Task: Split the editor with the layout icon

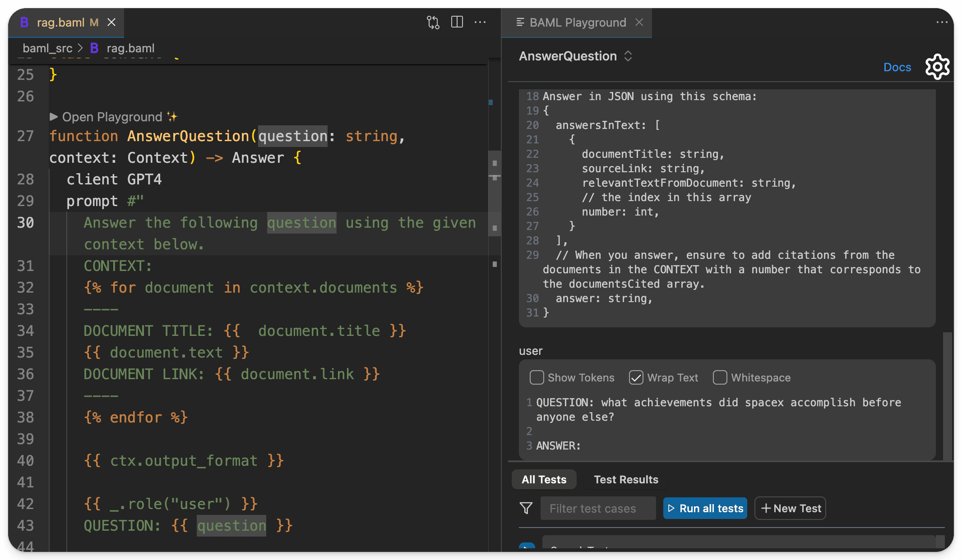Action: tap(457, 22)
